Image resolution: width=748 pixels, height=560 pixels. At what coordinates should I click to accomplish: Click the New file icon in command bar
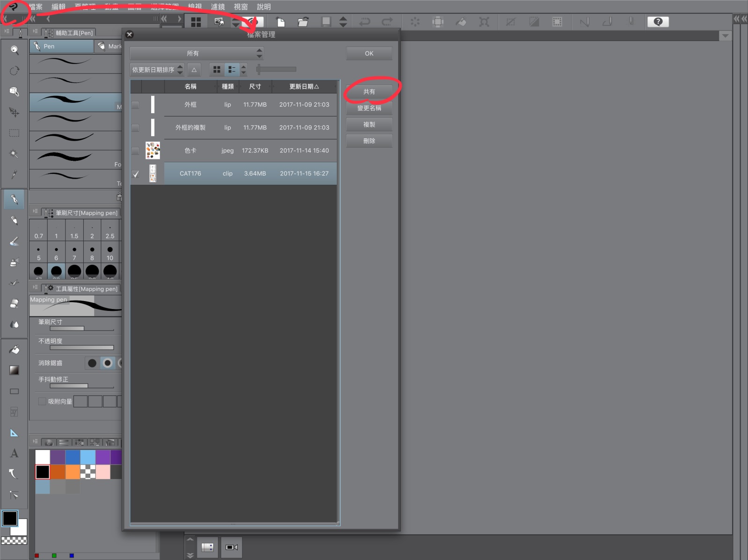pyautogui.click(x=281, y=22)
